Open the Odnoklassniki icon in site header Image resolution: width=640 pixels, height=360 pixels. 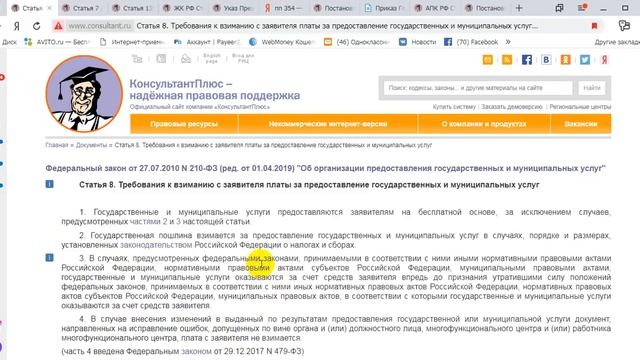pos(565,60)
